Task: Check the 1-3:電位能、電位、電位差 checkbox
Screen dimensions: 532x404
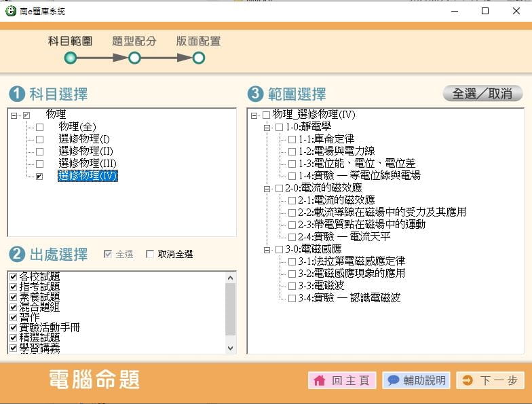Action: pyautogui.click(x=292, y=164)
